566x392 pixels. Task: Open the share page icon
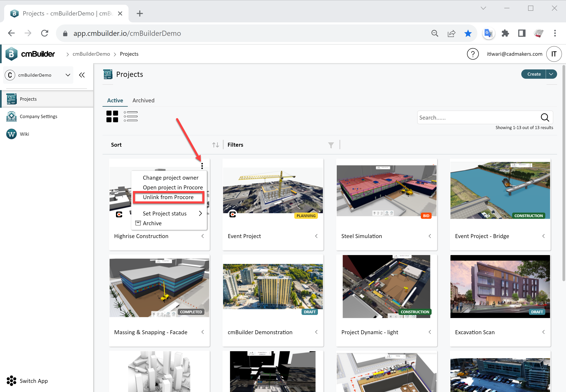451,33
